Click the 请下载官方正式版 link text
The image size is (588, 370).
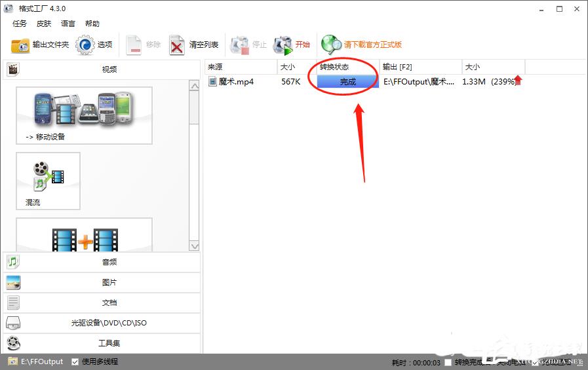[373, 45]
